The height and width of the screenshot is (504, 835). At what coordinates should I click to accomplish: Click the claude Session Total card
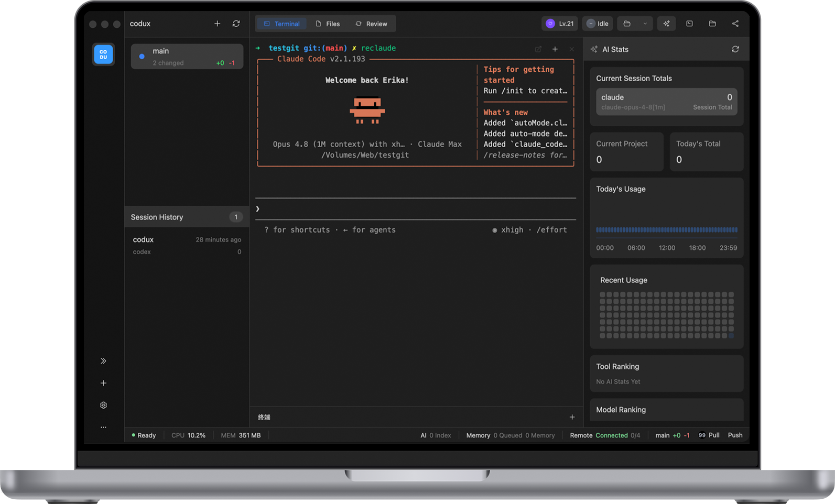point(667,102)
